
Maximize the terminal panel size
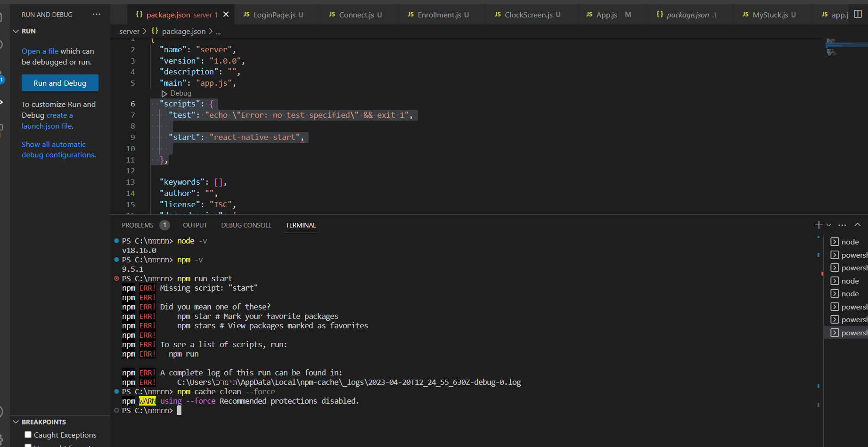click(858, 225)
